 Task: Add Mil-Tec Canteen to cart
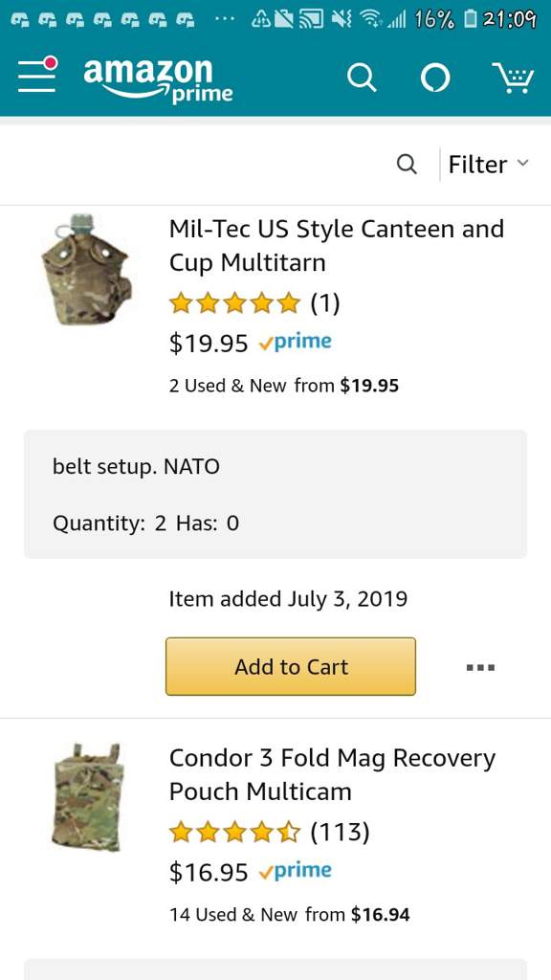291,666
